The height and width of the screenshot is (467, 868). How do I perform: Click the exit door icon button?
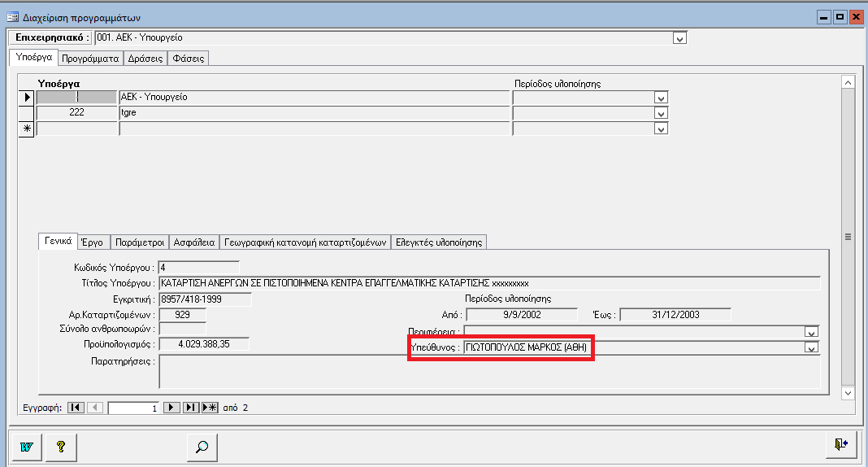[840, 443]
